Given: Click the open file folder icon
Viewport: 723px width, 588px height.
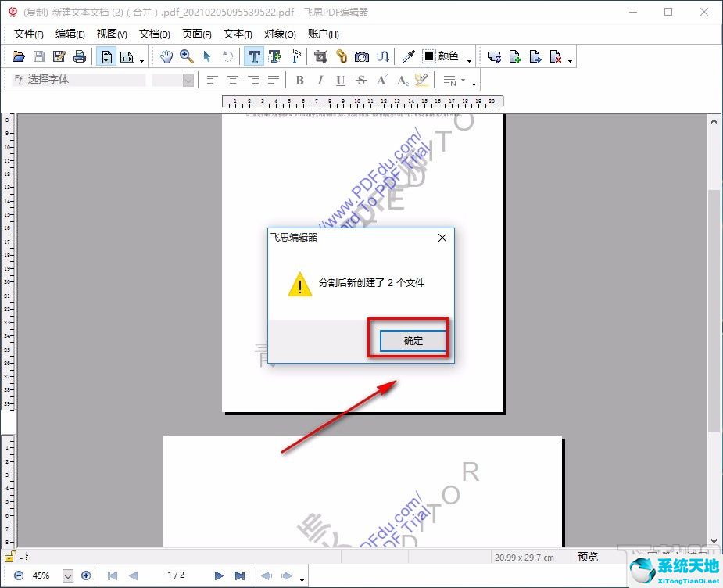Looking at the screenshot, I should coord(19,57).
